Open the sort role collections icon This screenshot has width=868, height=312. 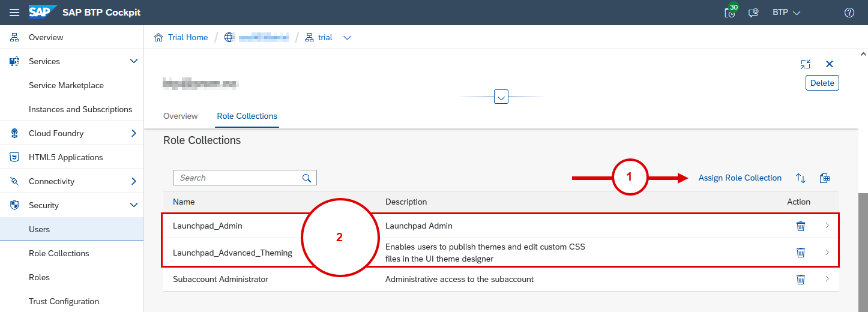pyautogui.click(x=801, y=178)
